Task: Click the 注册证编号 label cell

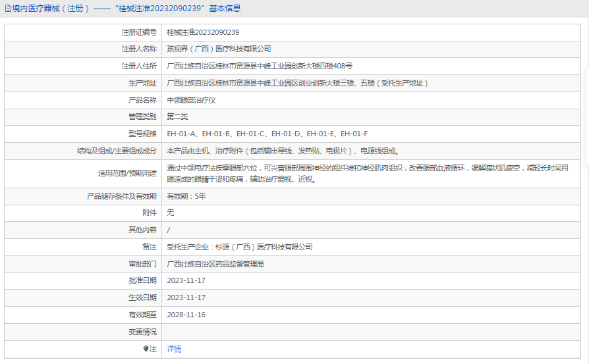Action: coord(83,32)
